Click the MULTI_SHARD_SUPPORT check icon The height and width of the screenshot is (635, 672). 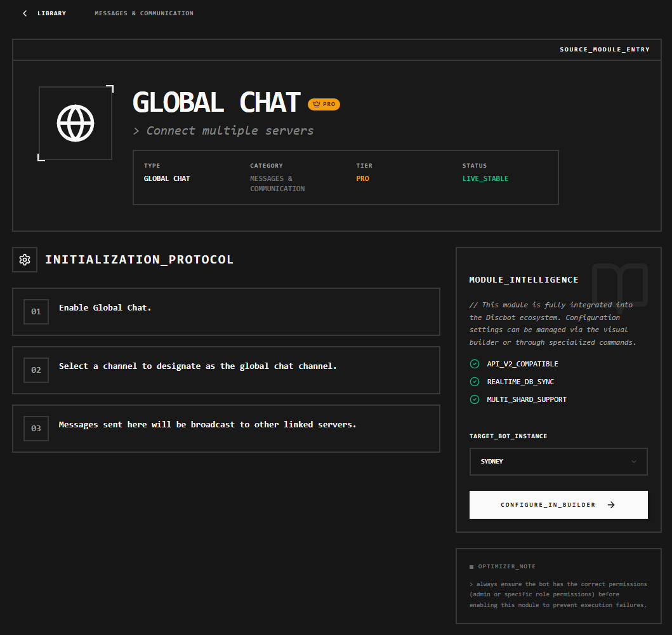pos(475,399)
